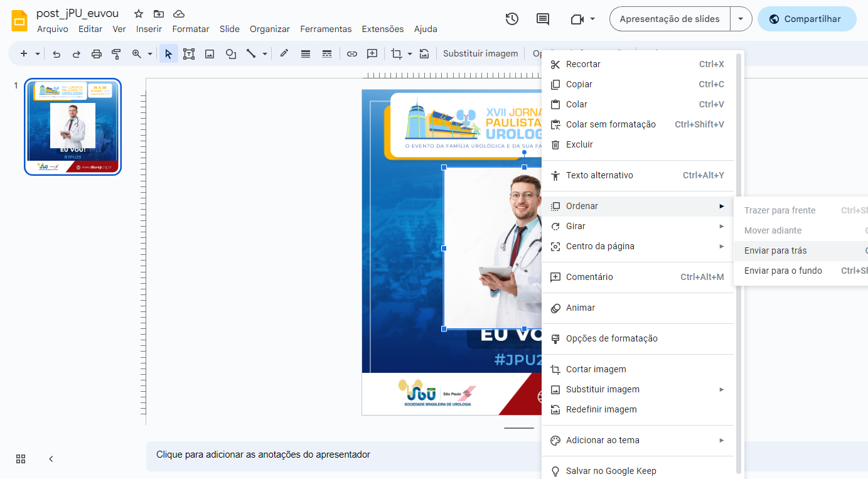The width and height of the screenshot is (868, 479).
Task: Click the insert link icon
Action: point(352,54)
